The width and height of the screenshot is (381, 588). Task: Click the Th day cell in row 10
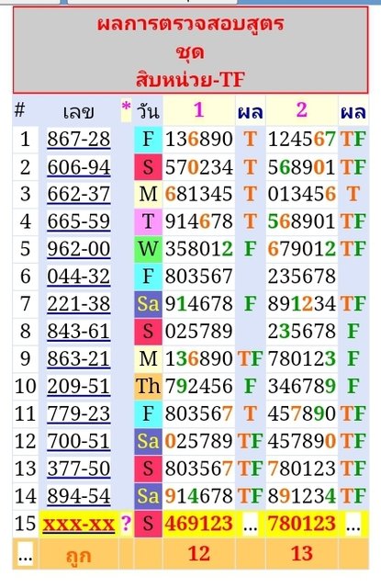[148, 386]
